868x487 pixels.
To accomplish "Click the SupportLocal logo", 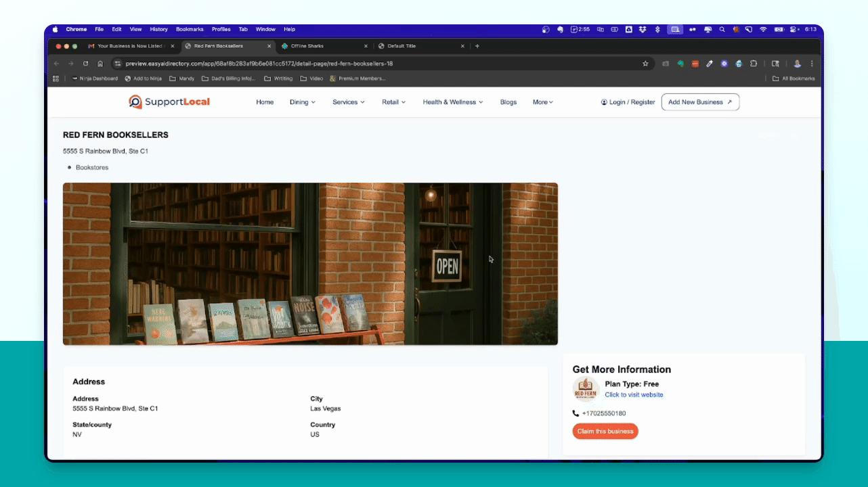I will point(169,101).
